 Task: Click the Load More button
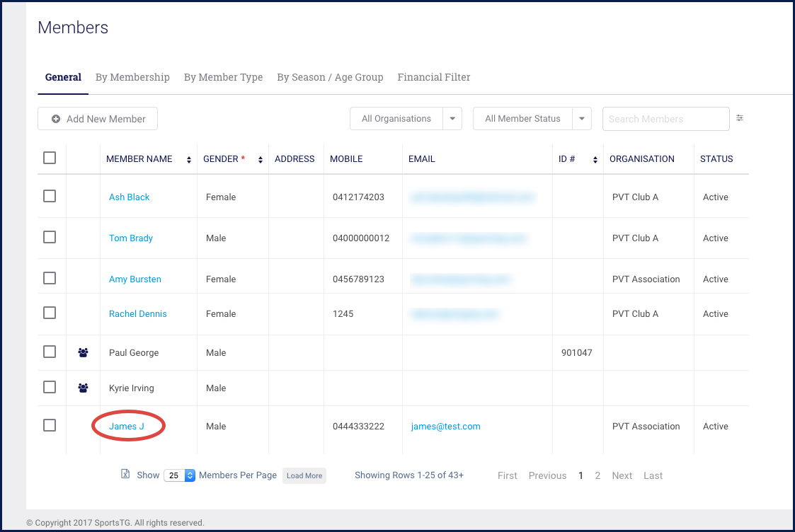pyautogui.click(x=304, y=476)
